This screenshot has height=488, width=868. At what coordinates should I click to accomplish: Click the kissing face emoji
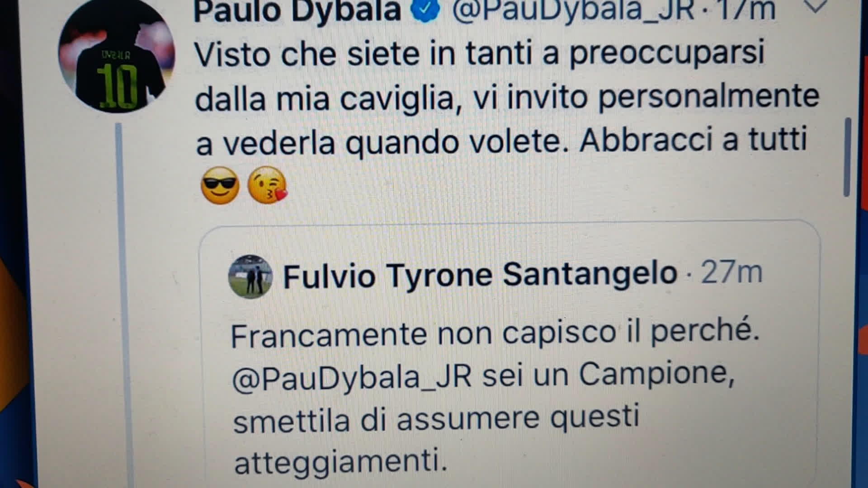tap(268, 185)
